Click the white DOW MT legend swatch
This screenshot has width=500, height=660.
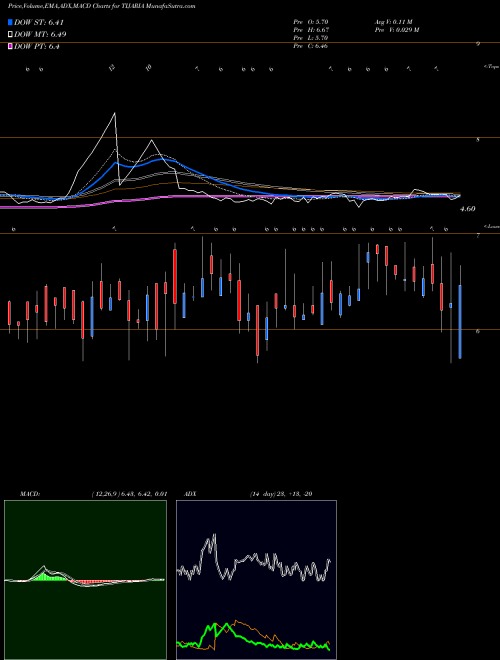[x=10, y=35]
